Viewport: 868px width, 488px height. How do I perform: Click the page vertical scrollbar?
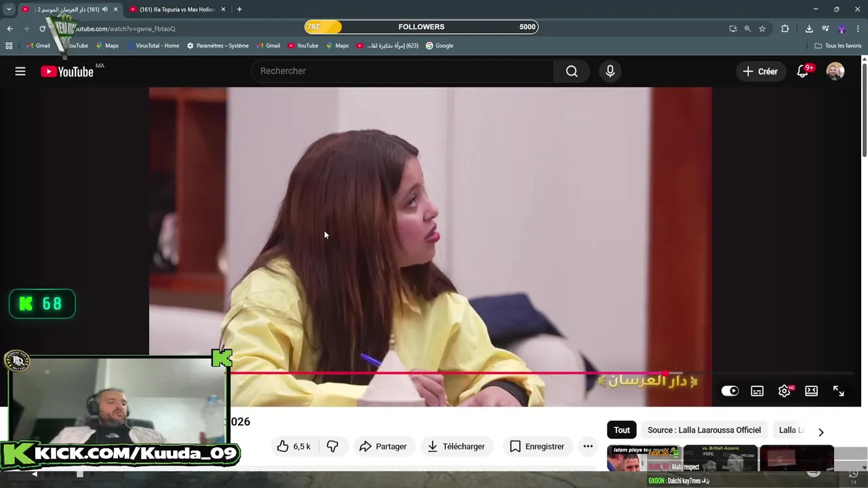pyautogui.click(x=864, y=108)
